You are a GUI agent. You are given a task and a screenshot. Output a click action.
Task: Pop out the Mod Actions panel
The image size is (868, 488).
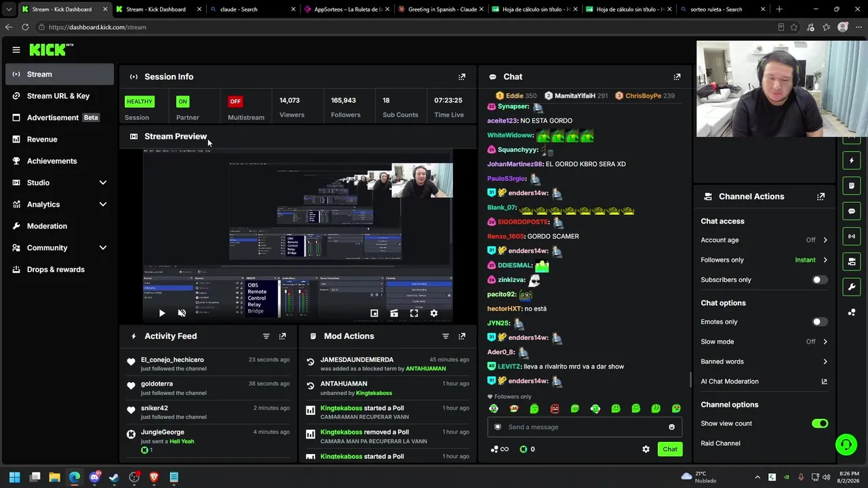click(462, 336)
